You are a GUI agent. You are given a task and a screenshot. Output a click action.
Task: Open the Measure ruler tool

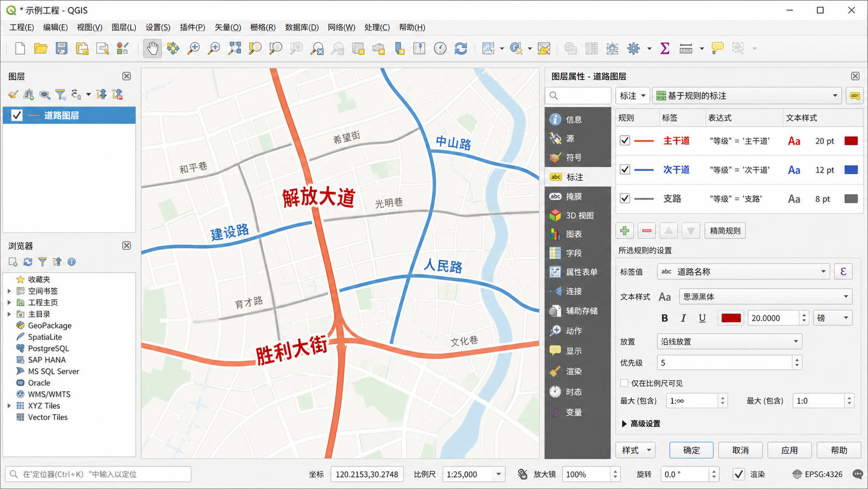(686, 48)
